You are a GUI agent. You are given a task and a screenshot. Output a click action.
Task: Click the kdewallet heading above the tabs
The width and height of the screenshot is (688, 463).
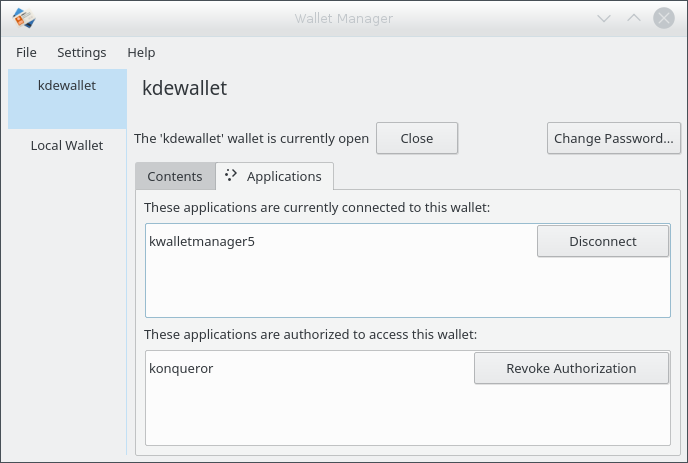point(185,88)
